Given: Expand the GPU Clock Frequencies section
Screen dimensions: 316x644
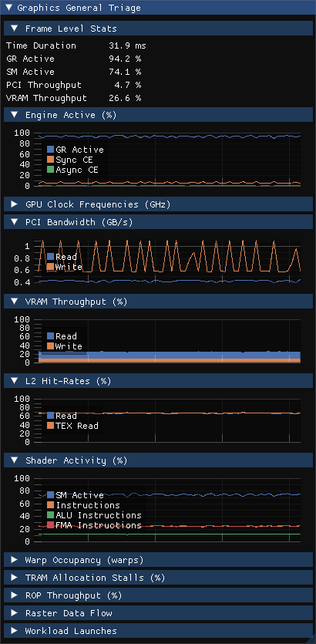Looking at the screenshot, I should coord(158,204).
